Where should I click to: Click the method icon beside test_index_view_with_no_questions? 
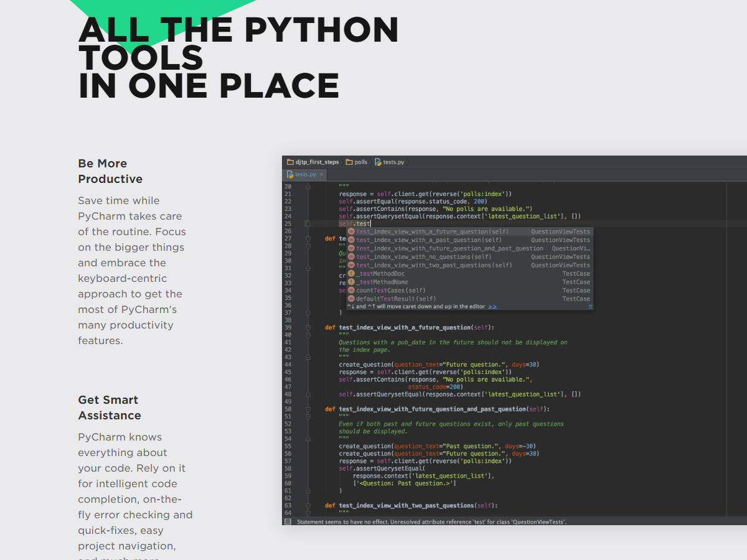[351, 257]
